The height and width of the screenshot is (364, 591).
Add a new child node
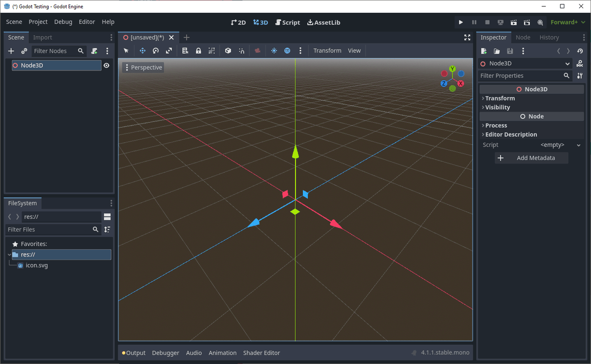11,51
